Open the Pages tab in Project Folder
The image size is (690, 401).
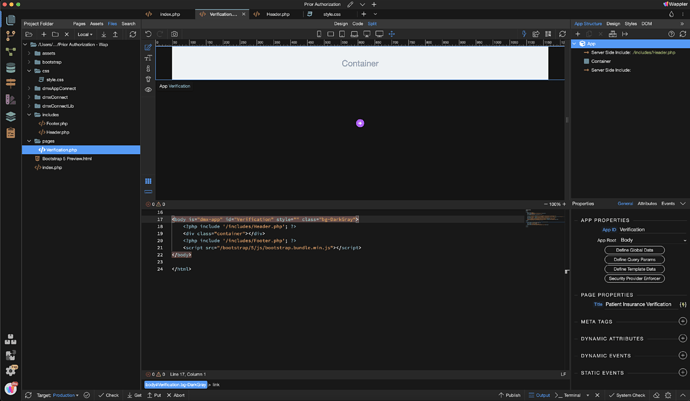tap(79, 24)
